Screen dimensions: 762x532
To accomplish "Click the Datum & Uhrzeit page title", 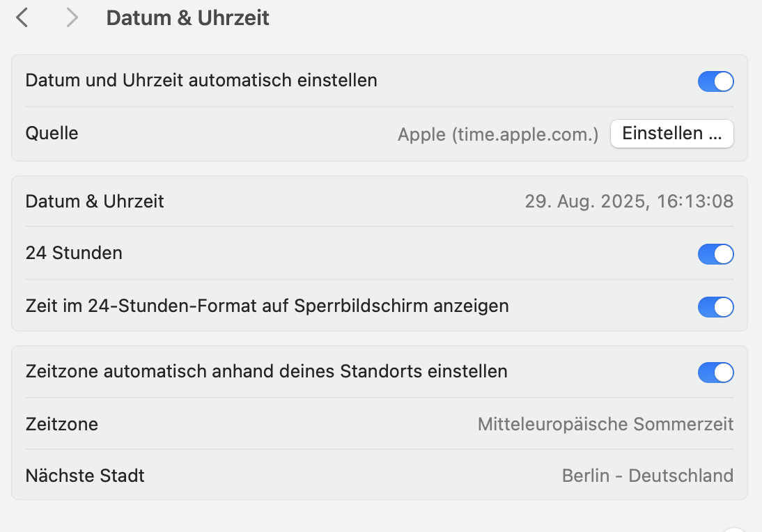I will (187, 18).
